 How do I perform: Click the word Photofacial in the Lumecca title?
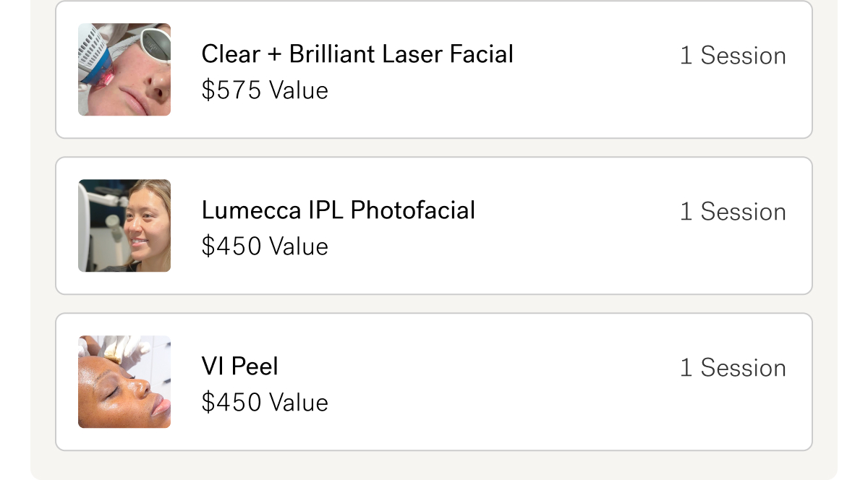point(413,210)
